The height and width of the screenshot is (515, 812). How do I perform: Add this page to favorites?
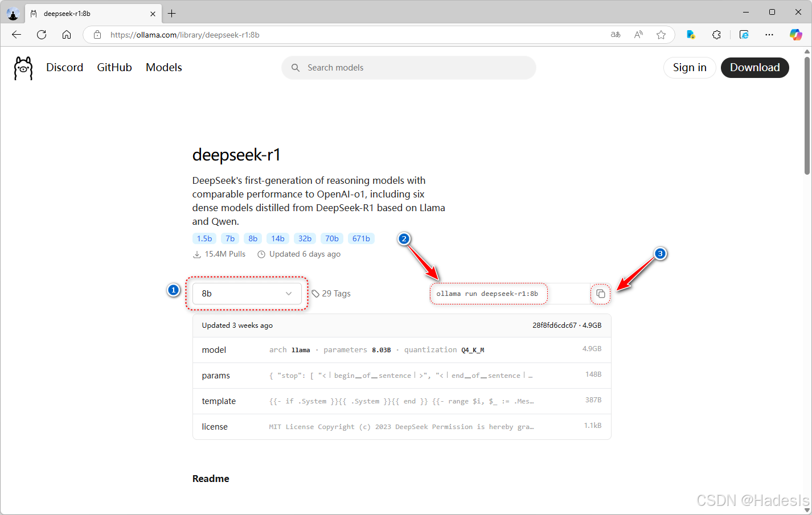point(661,35)
